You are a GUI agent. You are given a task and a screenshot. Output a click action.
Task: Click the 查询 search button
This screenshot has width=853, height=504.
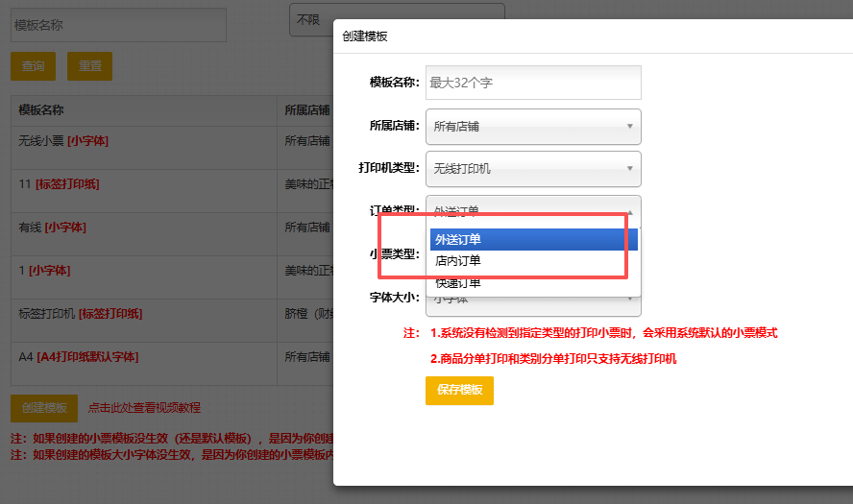tap(34, 66)
